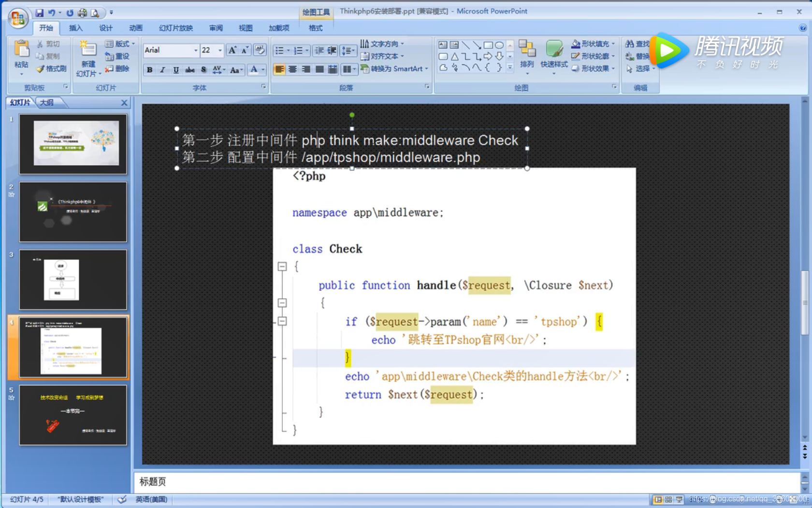Increase list indent level
812x508 pixels.
pyautogui.click(x=332, y=50)
